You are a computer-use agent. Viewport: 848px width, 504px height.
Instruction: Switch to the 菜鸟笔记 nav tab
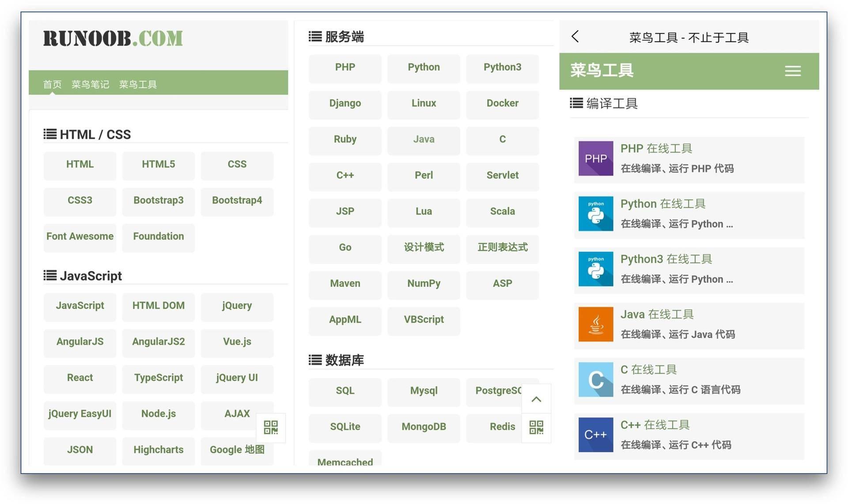pyautogui.click(x=90, y=84)
